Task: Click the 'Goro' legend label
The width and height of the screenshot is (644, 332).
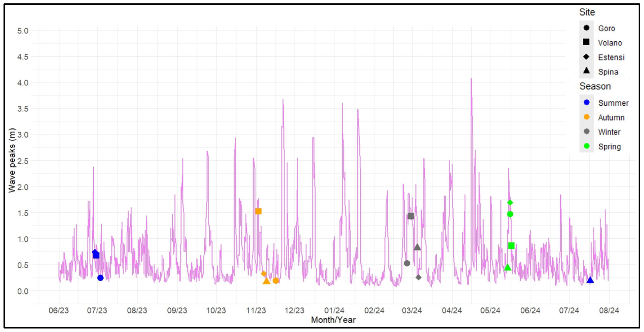Action: tap(607, 28)
